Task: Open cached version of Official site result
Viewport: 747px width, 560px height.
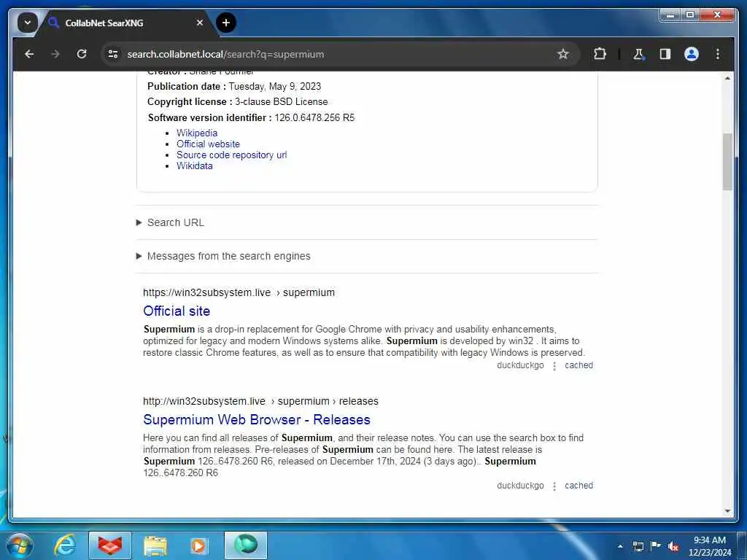Action: tap(578, 365)
